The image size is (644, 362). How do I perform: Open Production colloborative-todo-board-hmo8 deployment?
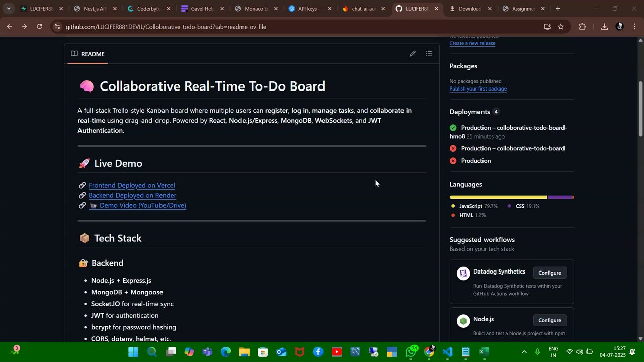pyautogui.click(x=508, y=132)
